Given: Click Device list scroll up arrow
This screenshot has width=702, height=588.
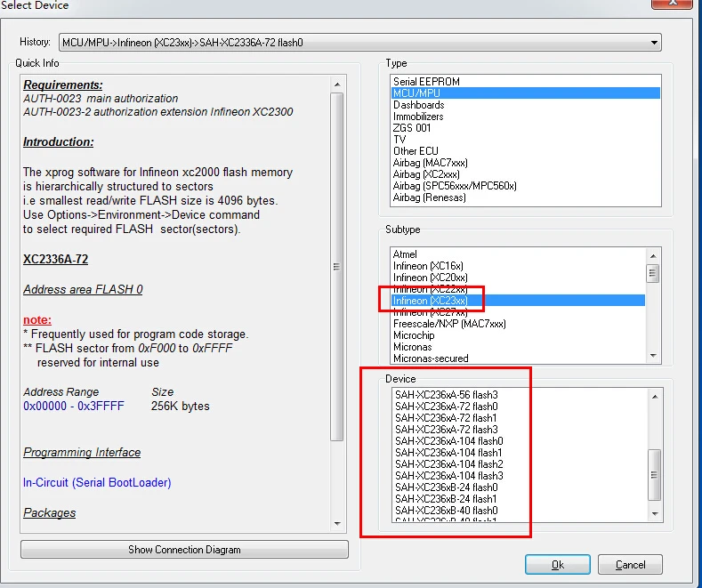Looking at the screenshot, I should 655,397.
